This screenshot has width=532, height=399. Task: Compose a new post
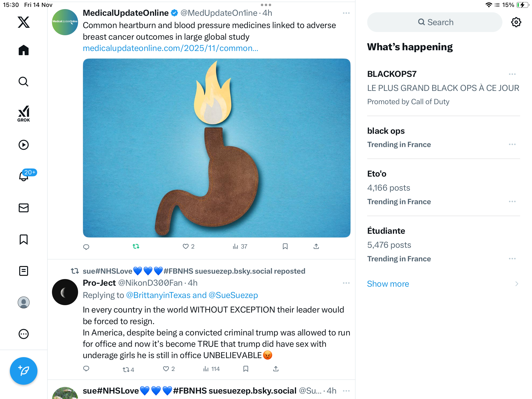24,371
